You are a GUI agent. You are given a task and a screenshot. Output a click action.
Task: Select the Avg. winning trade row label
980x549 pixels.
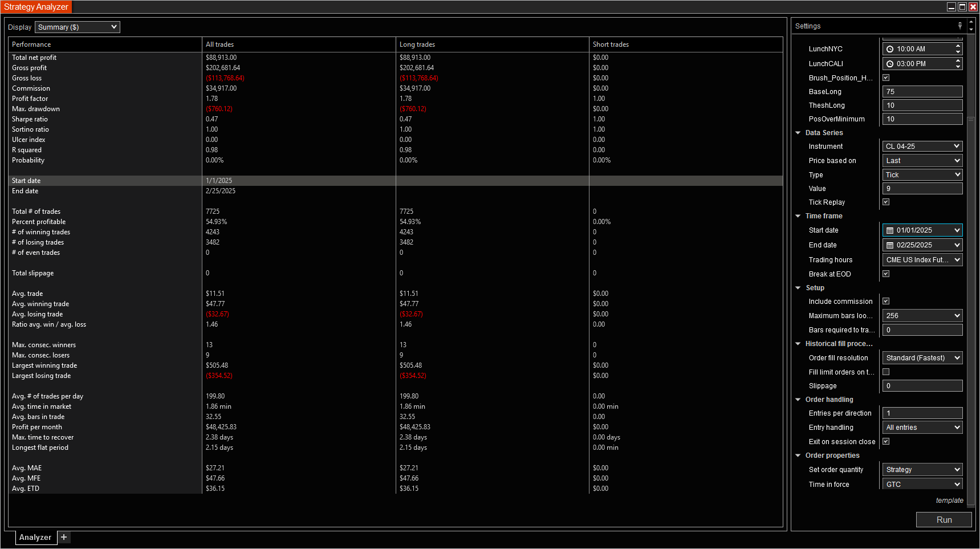tap(40, 304)
